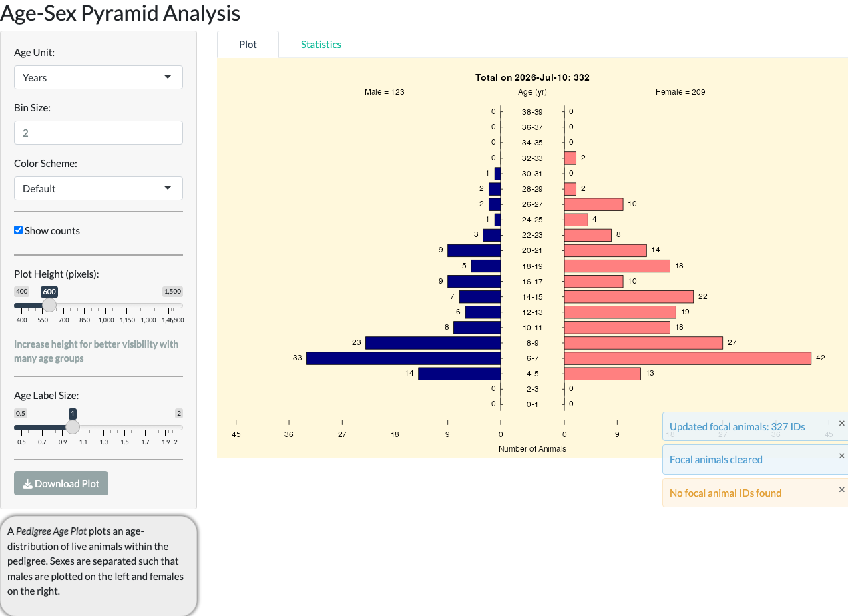The height and width of the screenshot is (616, 848).
Task: Click the female 6-7 age bar
Action: (688, 358)
